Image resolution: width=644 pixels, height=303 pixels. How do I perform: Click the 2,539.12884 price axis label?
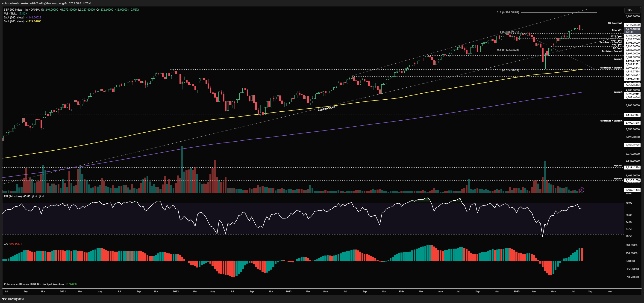pos(632,168)
